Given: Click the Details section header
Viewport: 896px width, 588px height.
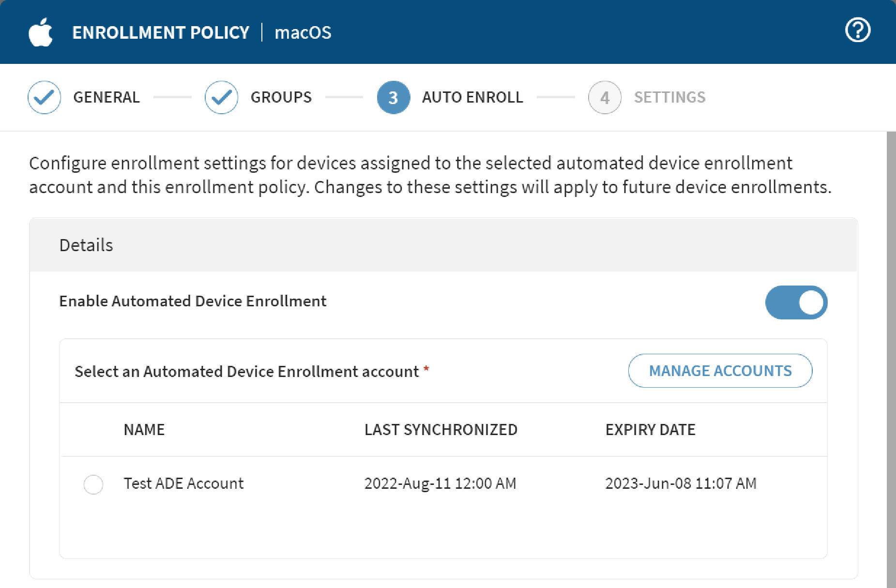Looking at the screenshot, I should [86, 245].
